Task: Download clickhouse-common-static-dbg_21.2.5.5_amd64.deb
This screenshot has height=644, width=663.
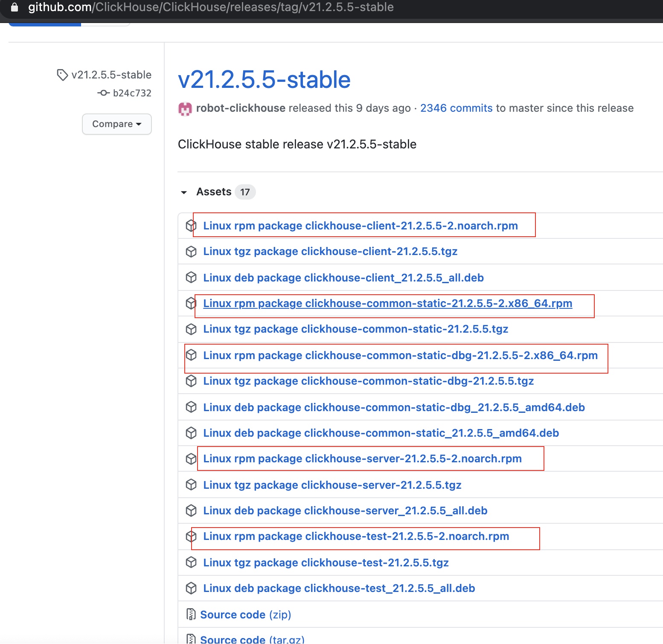Action: pos(394,407)
